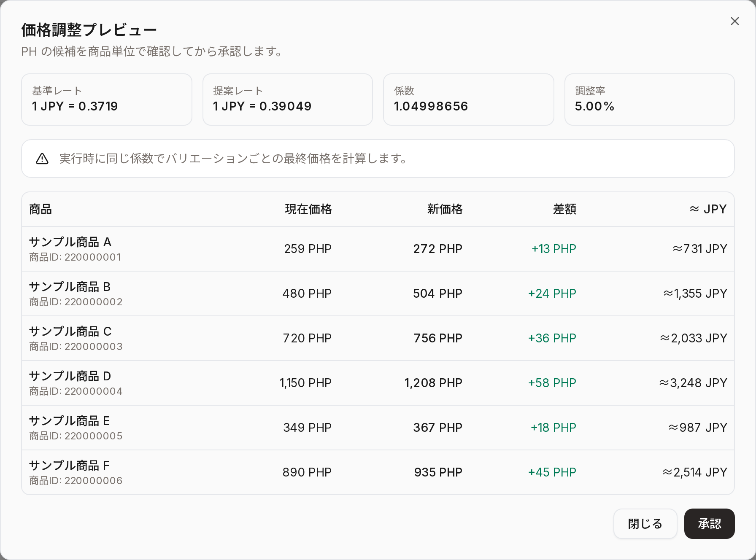Select row サンプル商品 D

tap(378, 383)
